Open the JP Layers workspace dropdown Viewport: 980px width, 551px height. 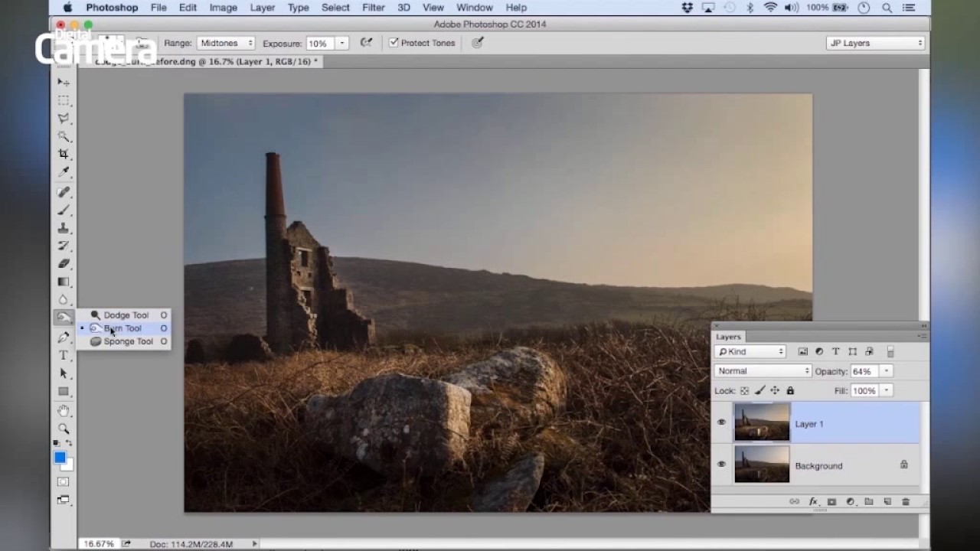coord(876,43)
